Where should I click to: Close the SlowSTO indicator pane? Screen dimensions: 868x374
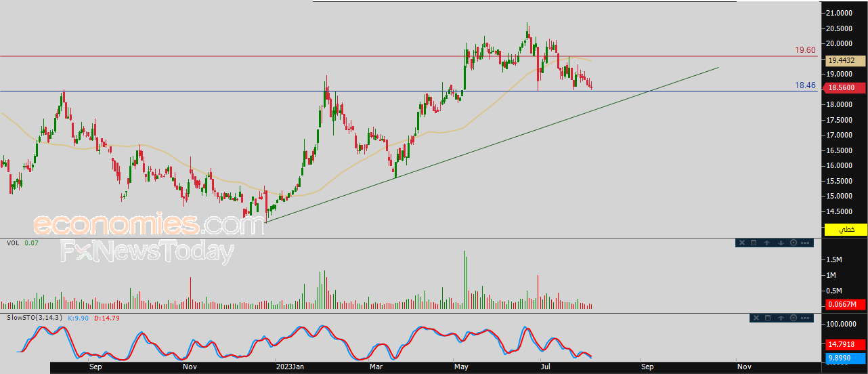(x=756, y=318)
